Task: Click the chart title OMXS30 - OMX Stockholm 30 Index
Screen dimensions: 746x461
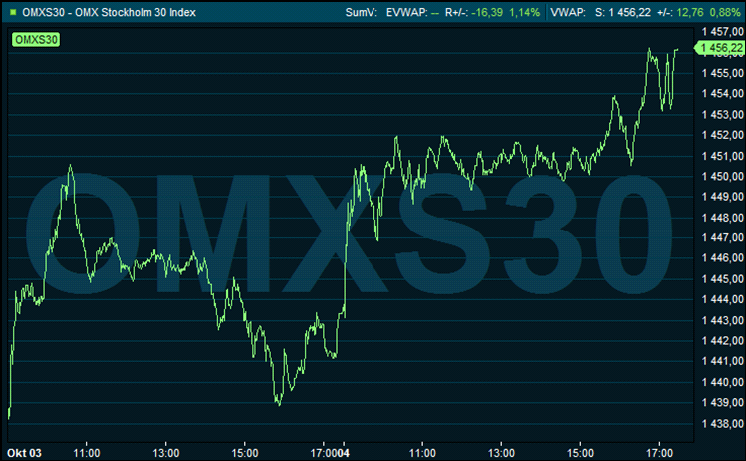Action: click(x=109, y=12)
